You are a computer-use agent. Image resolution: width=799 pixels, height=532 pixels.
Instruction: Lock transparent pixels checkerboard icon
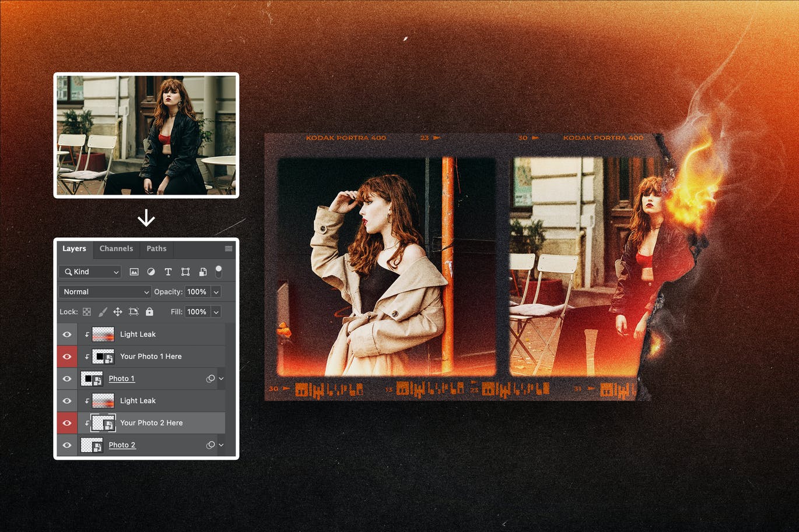[x=87, y=312]
